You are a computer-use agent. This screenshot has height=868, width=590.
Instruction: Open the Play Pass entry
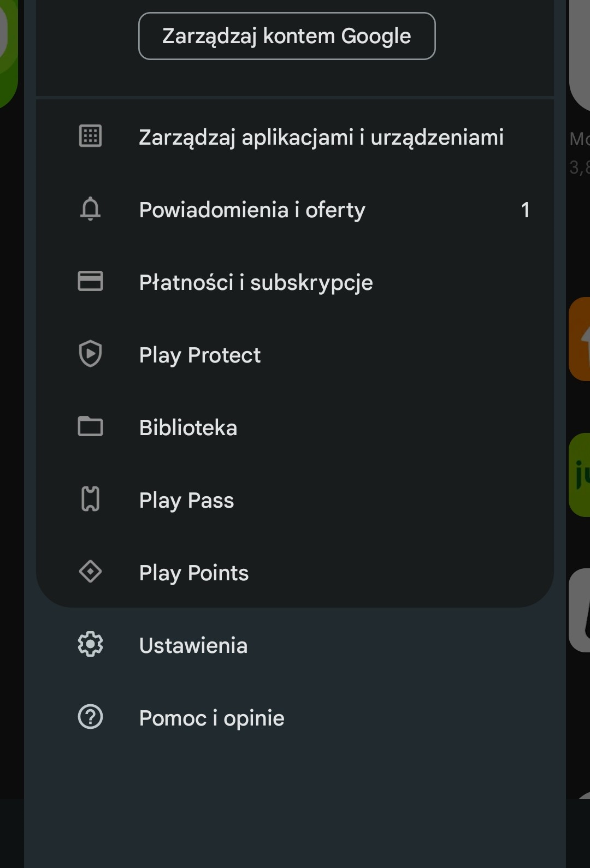[x=186, y=501]
